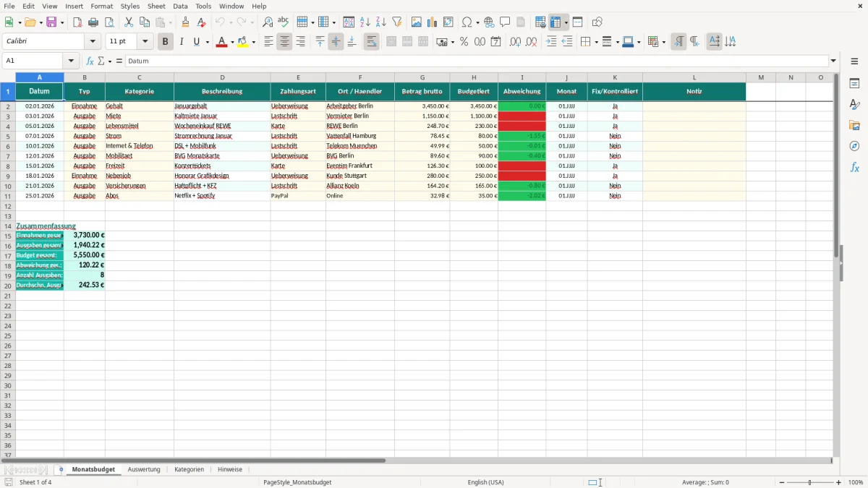Switch to the Kategorien sheet tab
The width and height of the screenshot is (868, 488).
coord(189,470)
